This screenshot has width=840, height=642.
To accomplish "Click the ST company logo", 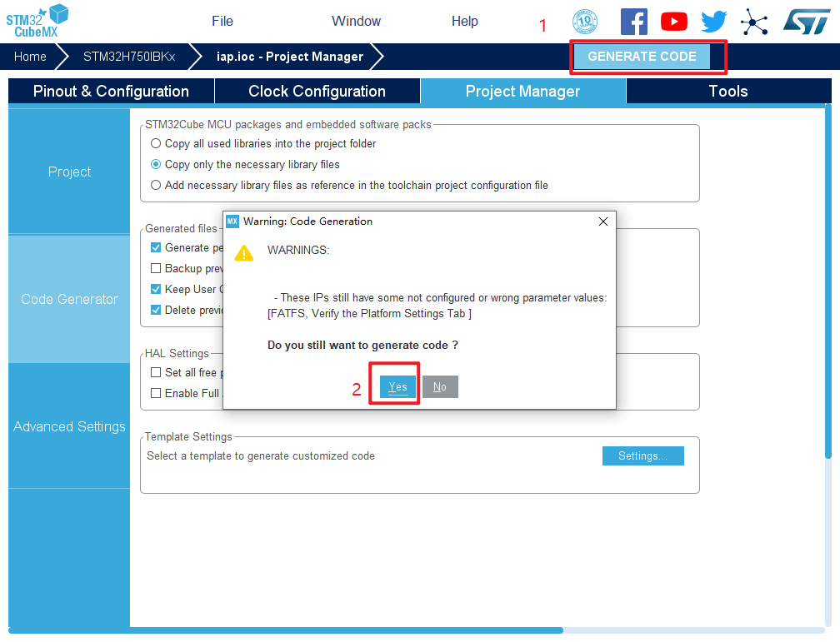I will pyautogui.click(x=806, y=22).
